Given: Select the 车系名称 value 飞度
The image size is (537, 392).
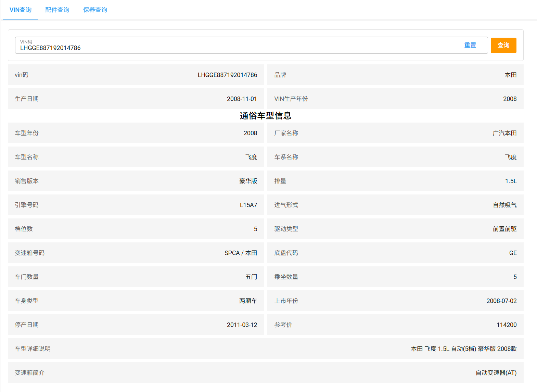Looking at the screenshot, I should (x=511, y=157).
